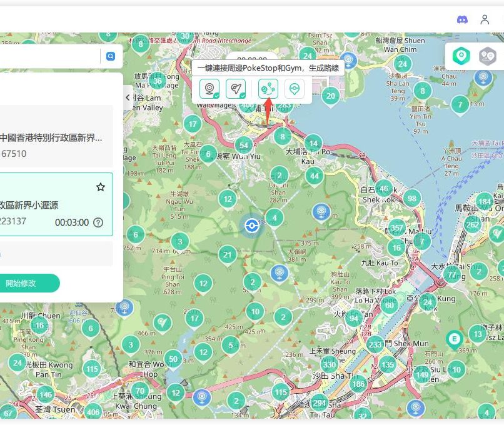This screenshot has width=504, height=425.
Task: Select the green teleport mode hexagon icon
Action: [x=461, y=56]
